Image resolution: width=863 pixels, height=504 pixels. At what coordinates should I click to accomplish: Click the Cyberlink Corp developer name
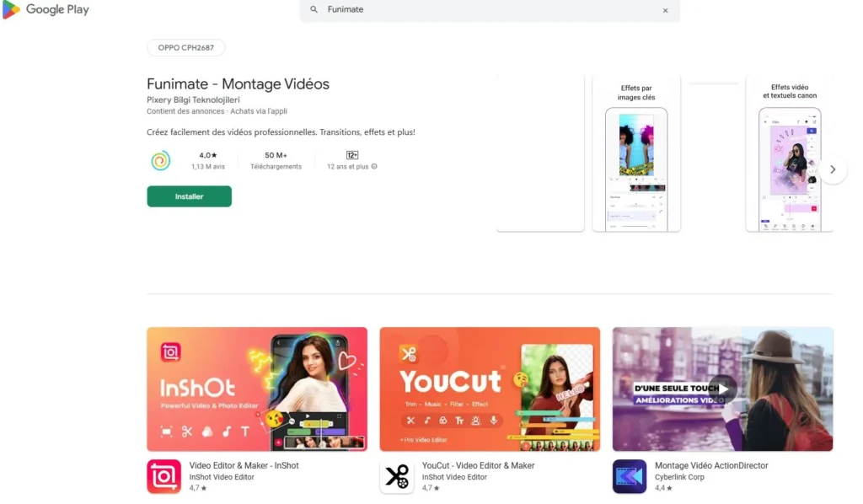tap(680, 477)
